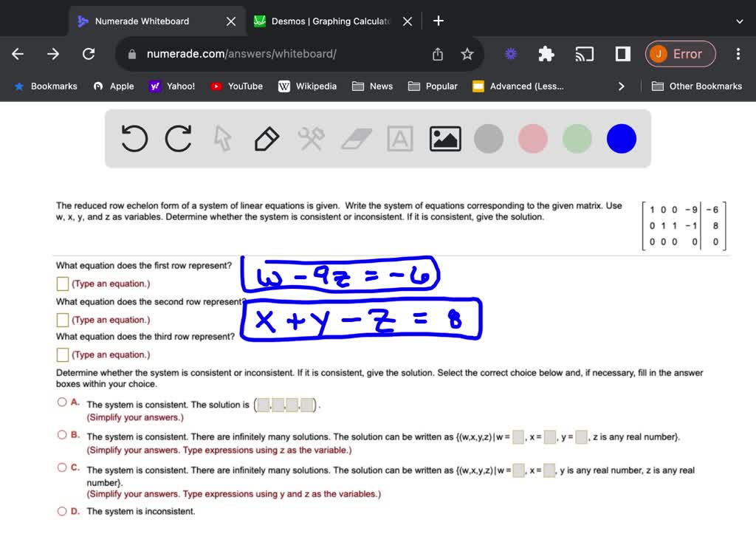
Task: Select answer choice D, system is inconsistent
Action: 62,510
